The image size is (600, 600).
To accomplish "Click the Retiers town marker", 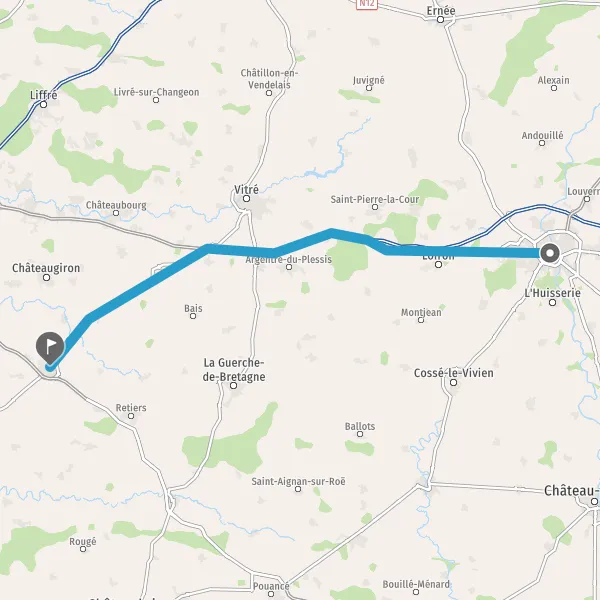I will (131, 416).
